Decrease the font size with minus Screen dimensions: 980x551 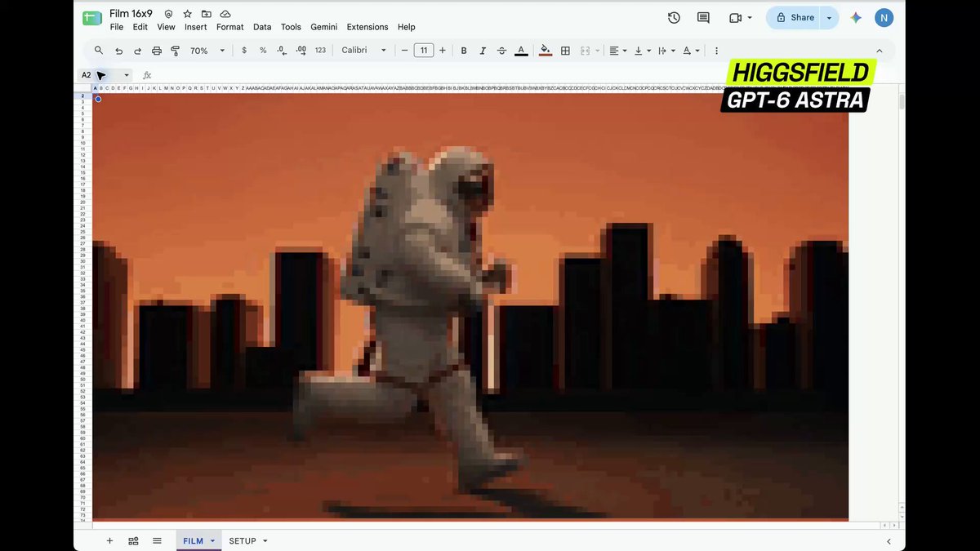(x=404, y=51)
